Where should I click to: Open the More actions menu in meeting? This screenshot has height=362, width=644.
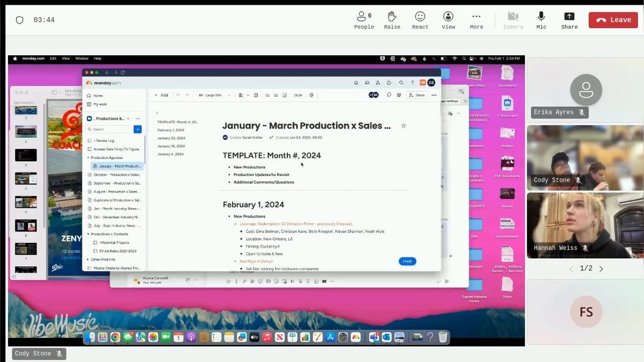[477, 20]
